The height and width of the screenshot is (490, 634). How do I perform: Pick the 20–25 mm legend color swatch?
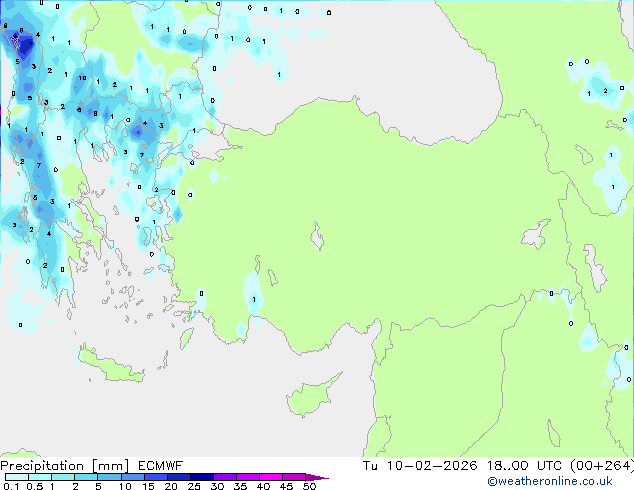tap(179, 477)
